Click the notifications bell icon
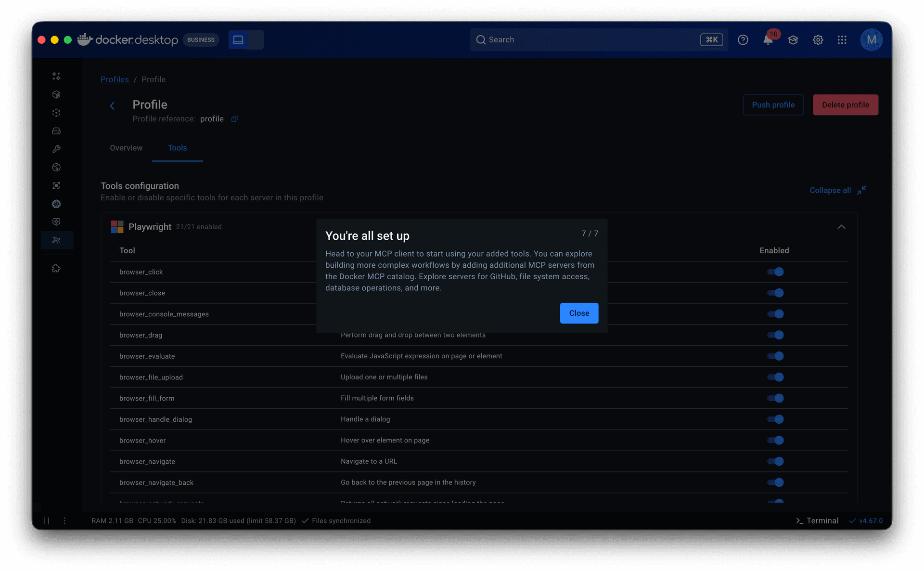The width and height of the screenshot is (924, 572). pos(768,40)
